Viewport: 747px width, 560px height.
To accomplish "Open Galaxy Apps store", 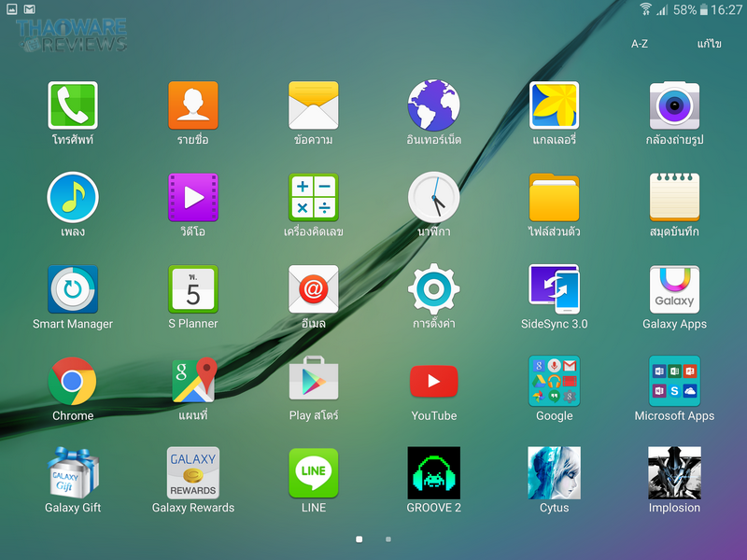I will (x=674, y=289).
